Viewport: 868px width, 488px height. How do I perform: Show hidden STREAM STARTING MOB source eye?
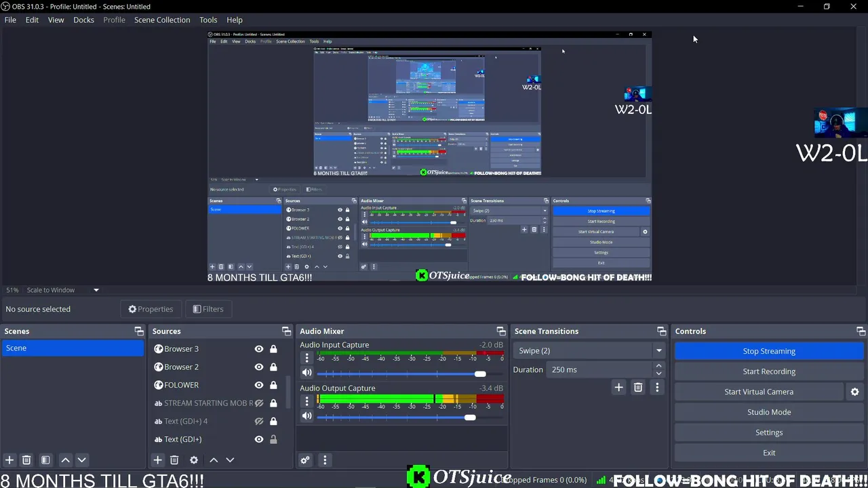point(259,403)
